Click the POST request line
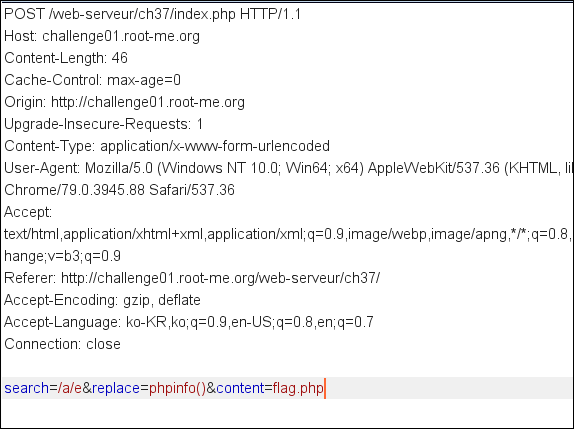The height and width of the screenshot is (429, 574). click(x=152, y=15)
